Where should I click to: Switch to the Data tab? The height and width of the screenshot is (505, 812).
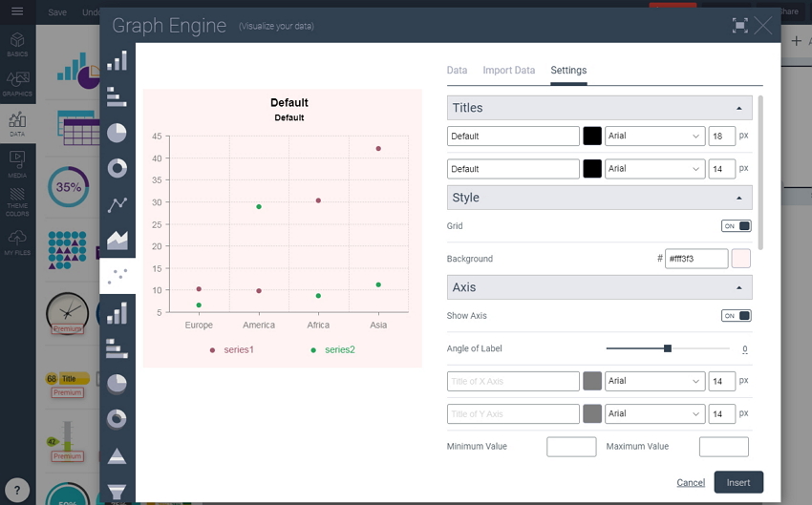coord(457,71)
